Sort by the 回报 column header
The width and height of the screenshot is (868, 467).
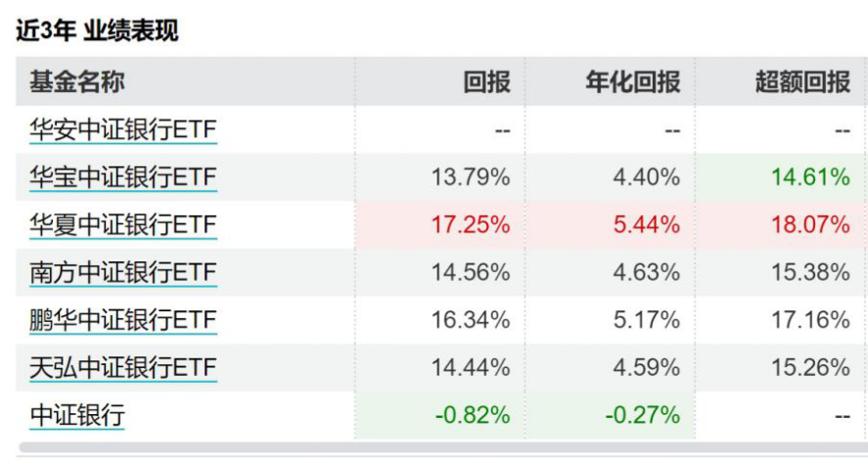[x=486, y=82]
